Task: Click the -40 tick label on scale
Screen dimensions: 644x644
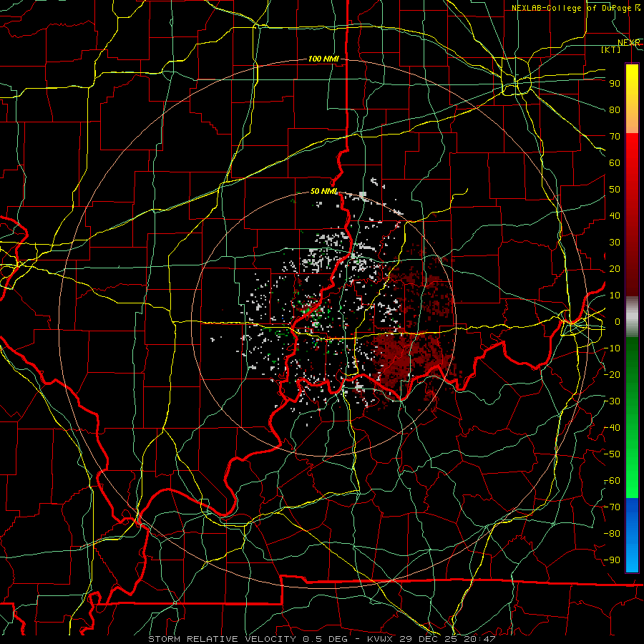Action: coord(612,428)
